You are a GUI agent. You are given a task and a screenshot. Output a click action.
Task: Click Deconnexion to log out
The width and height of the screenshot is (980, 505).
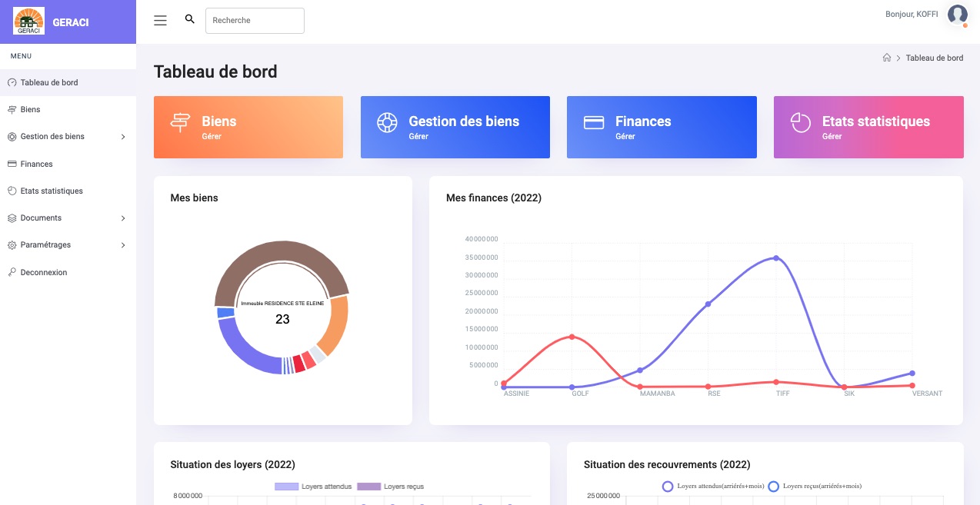click(x=43, y=272)
